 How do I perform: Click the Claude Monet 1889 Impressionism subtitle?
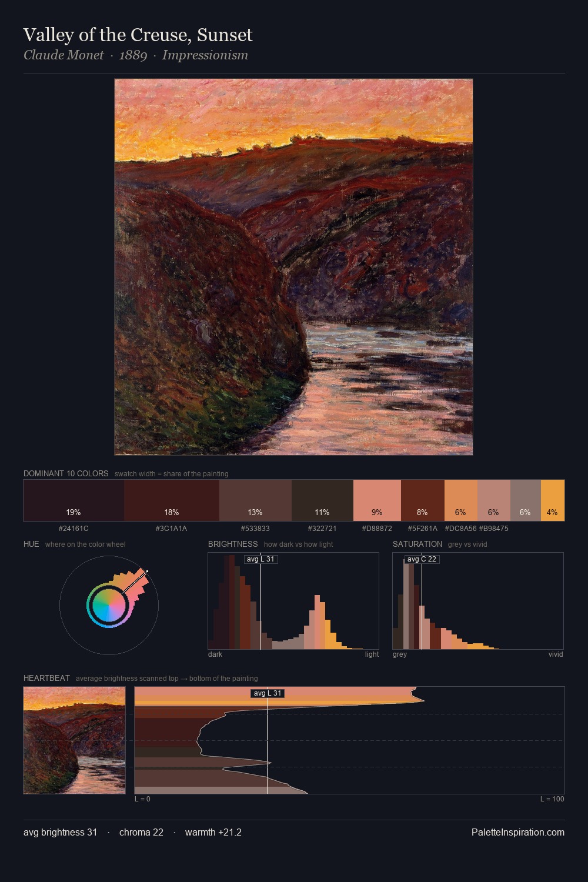pos(136,55)
